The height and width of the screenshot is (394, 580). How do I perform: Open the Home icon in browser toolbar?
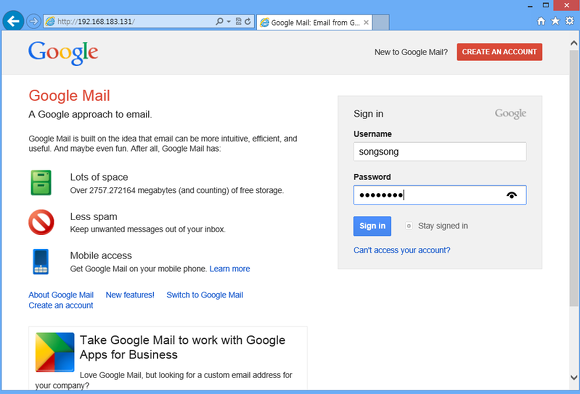(x=541, y=21)
